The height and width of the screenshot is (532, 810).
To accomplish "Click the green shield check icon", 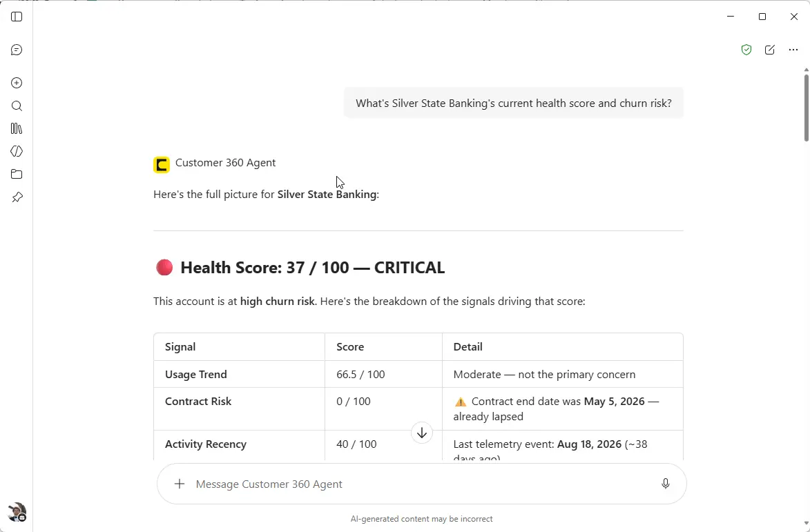I will [746, 50].
